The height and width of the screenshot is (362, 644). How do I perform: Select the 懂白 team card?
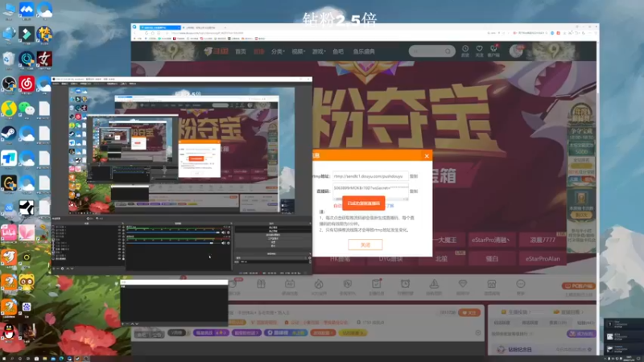(x=492, y=258)
